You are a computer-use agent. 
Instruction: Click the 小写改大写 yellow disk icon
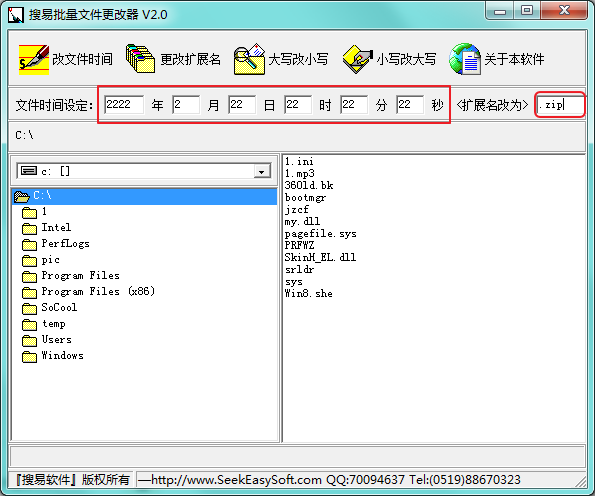[357, 59]
